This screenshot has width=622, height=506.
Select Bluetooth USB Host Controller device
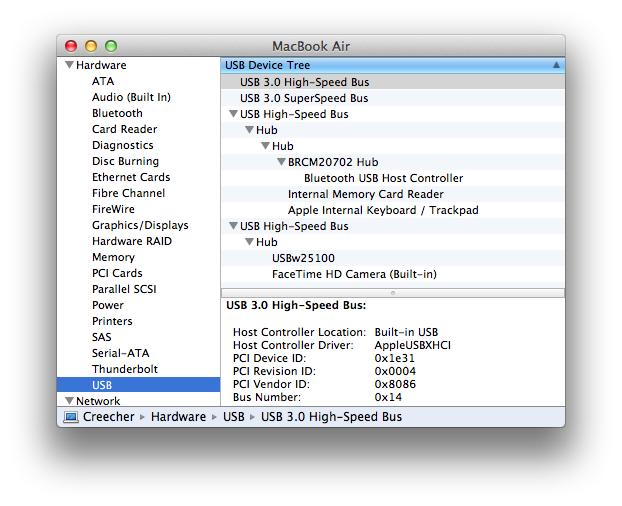(383, 178)
